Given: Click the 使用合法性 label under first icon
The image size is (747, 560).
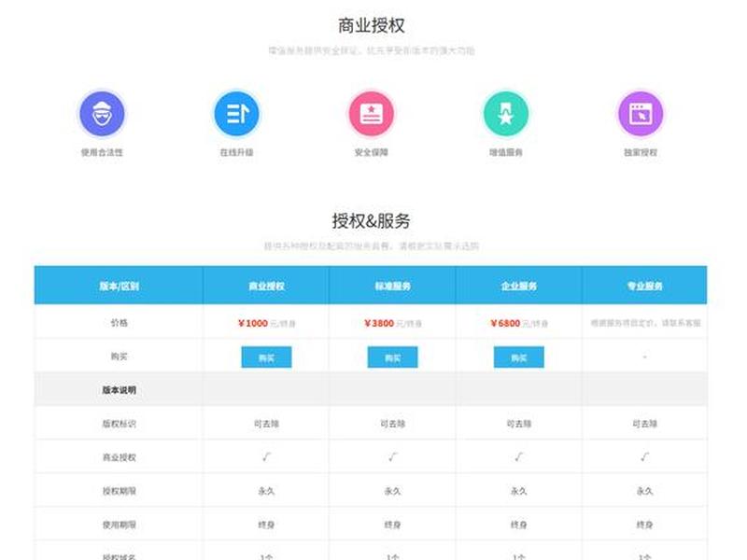Looking at the screenshot, I should click(x=102, y=152).
